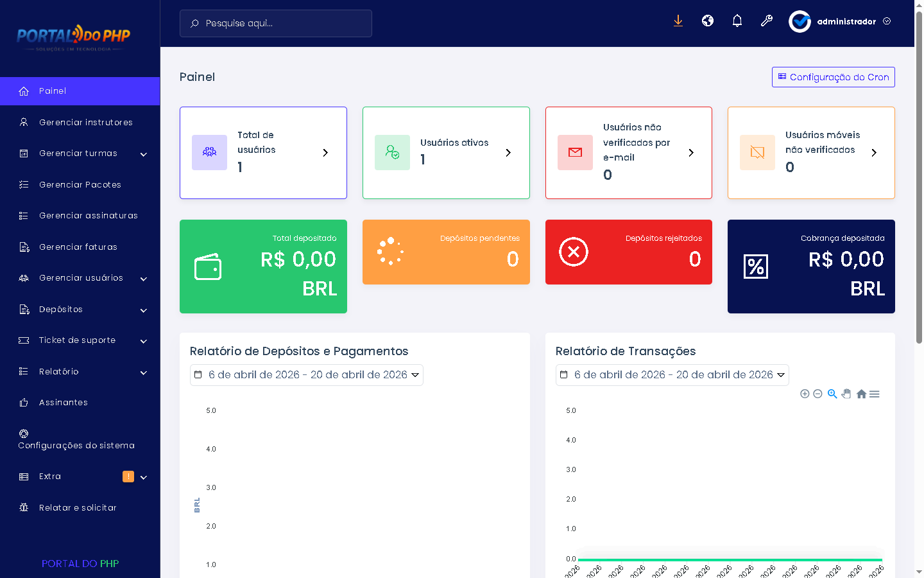The image size is (924, 578).
Task: Select the hand panning tool on chart
Action: (x=846, y=394)
